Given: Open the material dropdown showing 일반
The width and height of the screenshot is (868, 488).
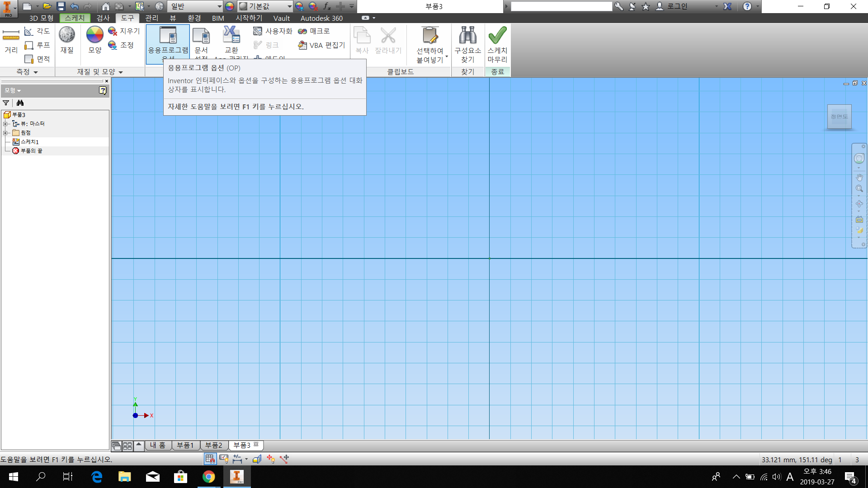Looking at the screenshot, I should [219, 6].
